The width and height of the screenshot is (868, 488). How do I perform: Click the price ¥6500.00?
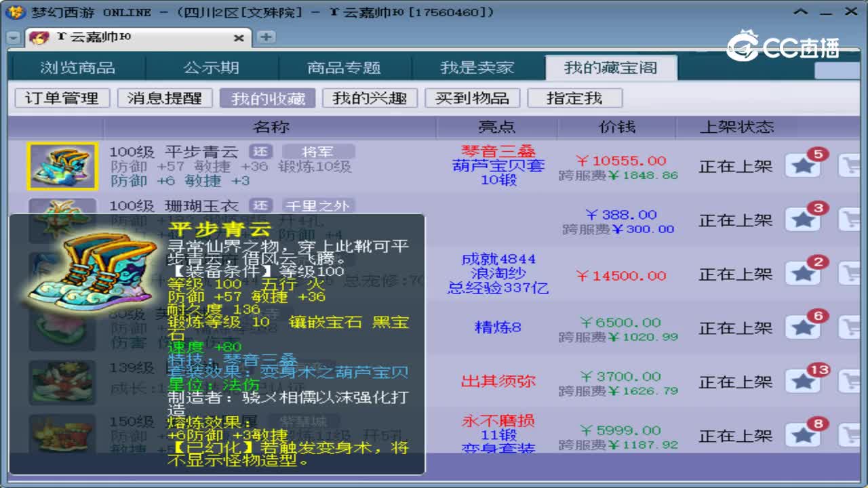pos(620,323)
